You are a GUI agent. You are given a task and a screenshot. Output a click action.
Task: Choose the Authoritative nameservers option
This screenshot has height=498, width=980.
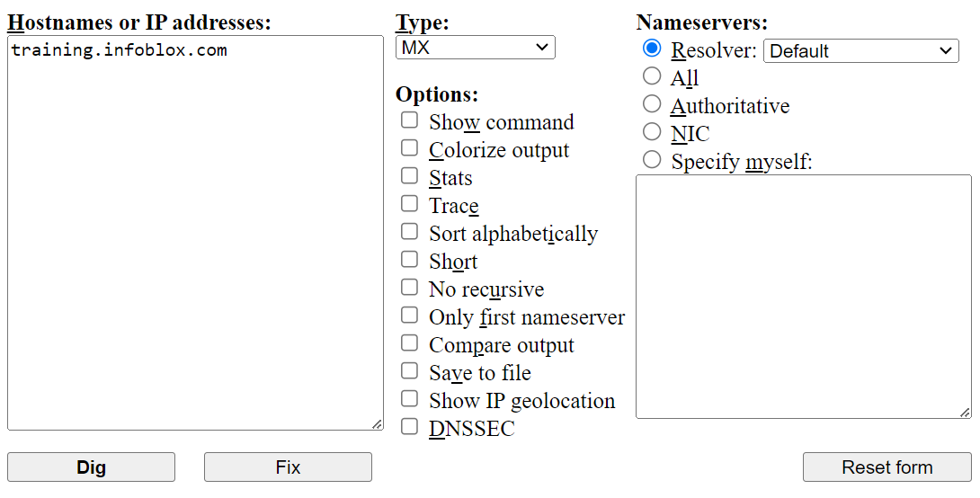pos(653,104)
